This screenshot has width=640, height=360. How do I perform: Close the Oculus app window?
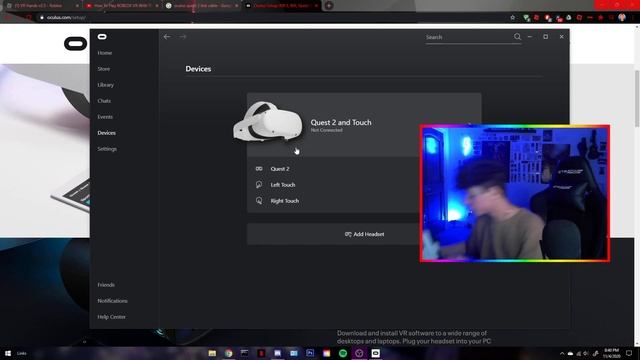(562, 37)
